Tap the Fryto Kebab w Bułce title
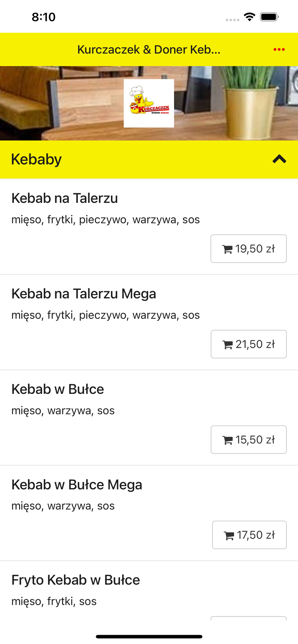The image size is (298, 644). tap(76, 580)
